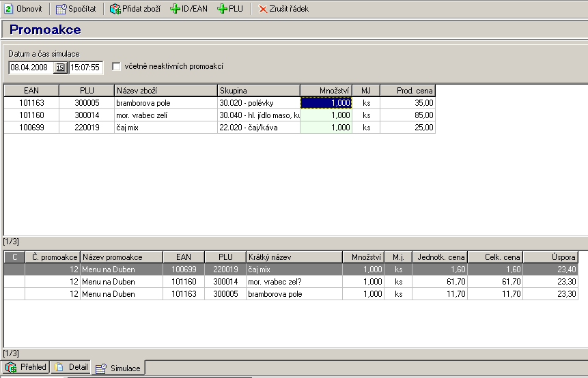The image size is (588, 378).
Task: Click the Skupina column header
Action: point(259,91)
